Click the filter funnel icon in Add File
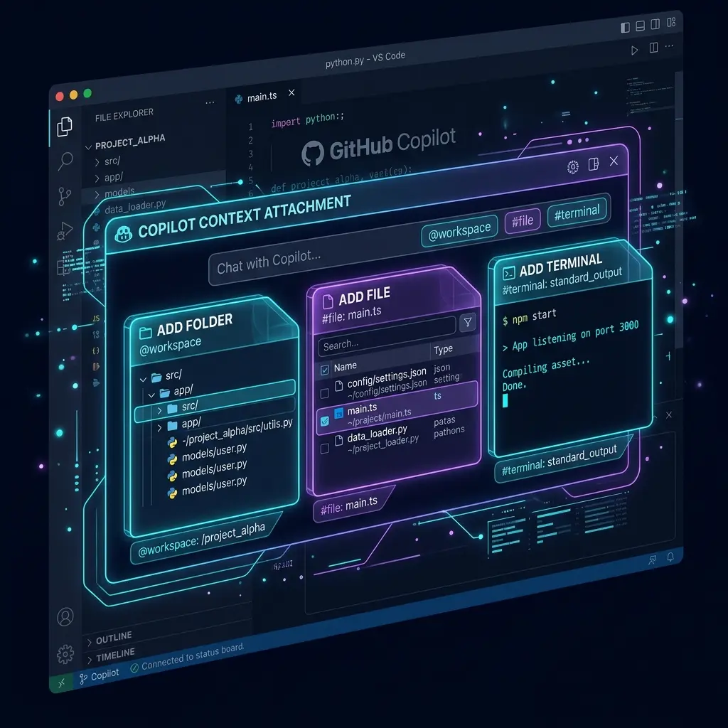Screen dimensions: 728x728 click(468, 322)
